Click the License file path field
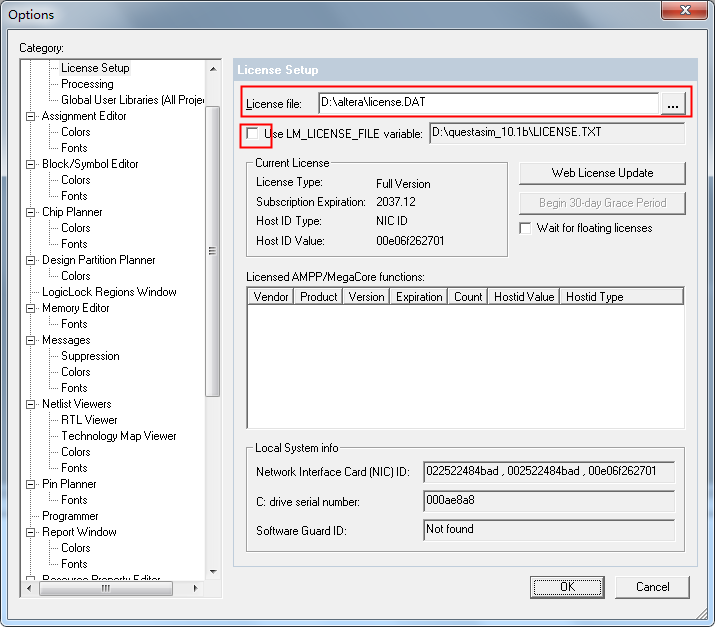Screen dimensions: 715x627 pyautogui.click(x=487, y=102)
